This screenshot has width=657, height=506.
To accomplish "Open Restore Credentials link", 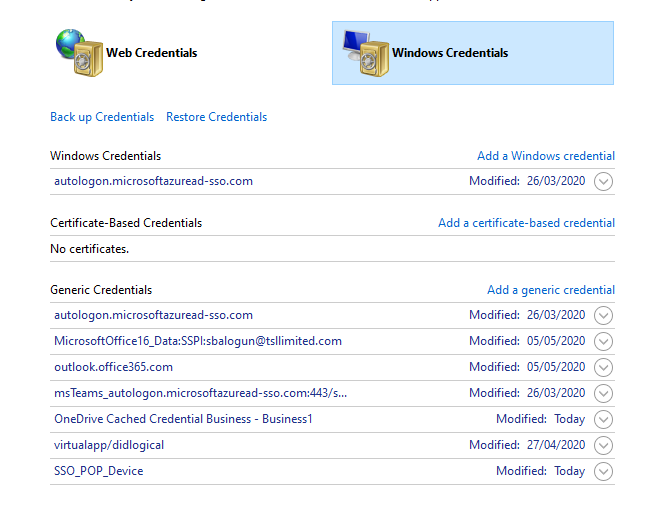I will coord(217,117).
